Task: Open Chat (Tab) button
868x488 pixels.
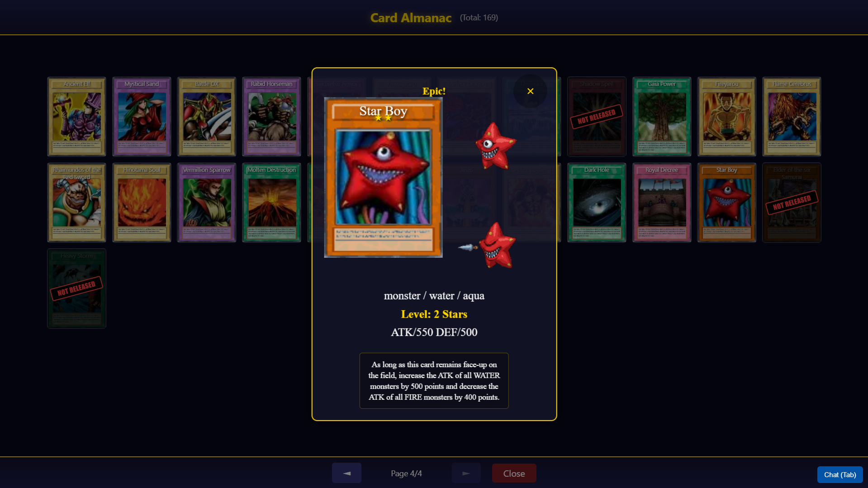Action: pyautogui.click(x=840, y=474)
